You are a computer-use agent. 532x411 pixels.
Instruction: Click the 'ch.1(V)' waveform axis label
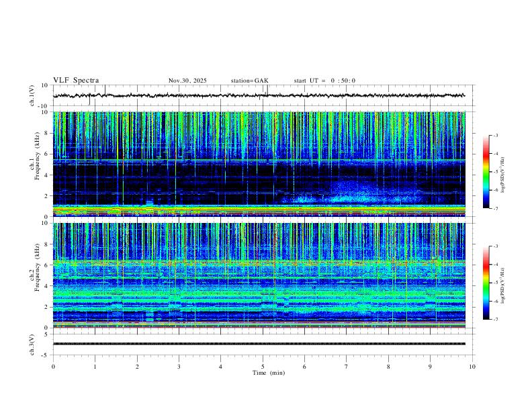click(32, 95)
